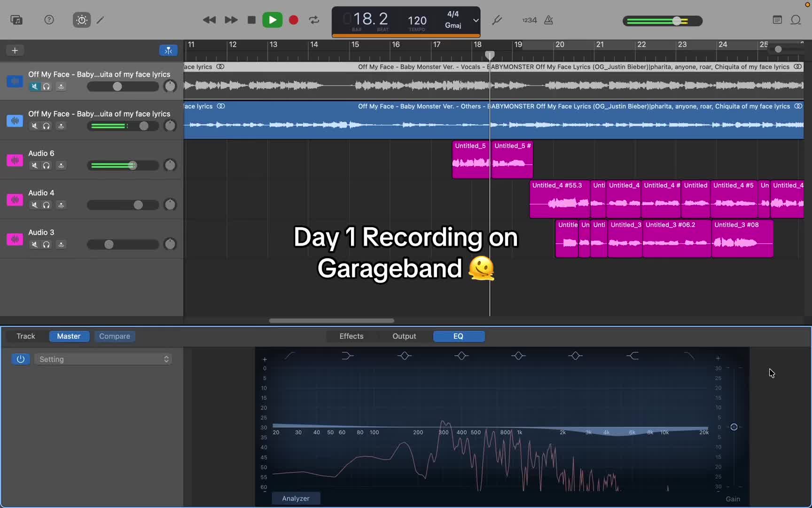
Task: Mute the second Off My Face track
Action: coord(34,126)
